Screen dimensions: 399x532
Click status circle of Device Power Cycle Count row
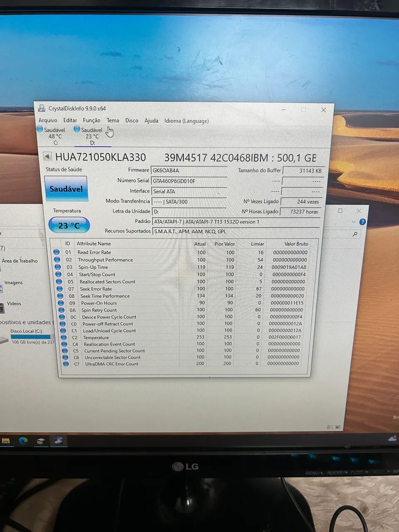tap(62, 317)
